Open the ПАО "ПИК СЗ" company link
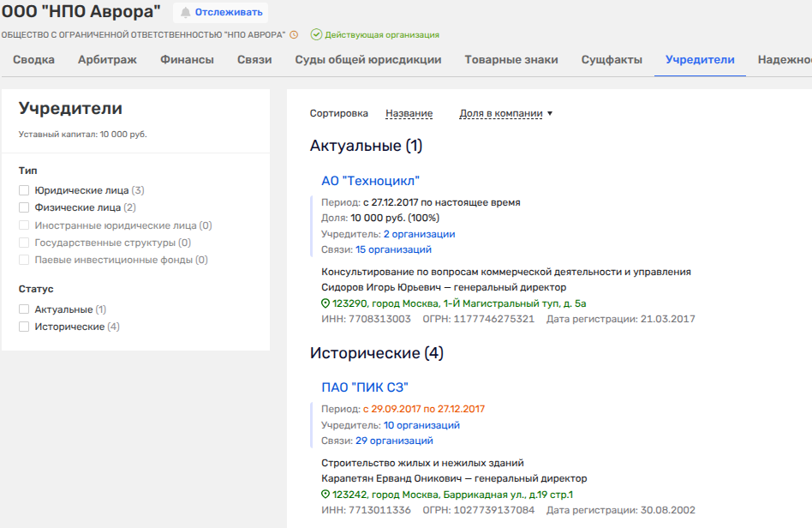The width and height of the screenshot is (812, 528). click(x=364, y=387)
